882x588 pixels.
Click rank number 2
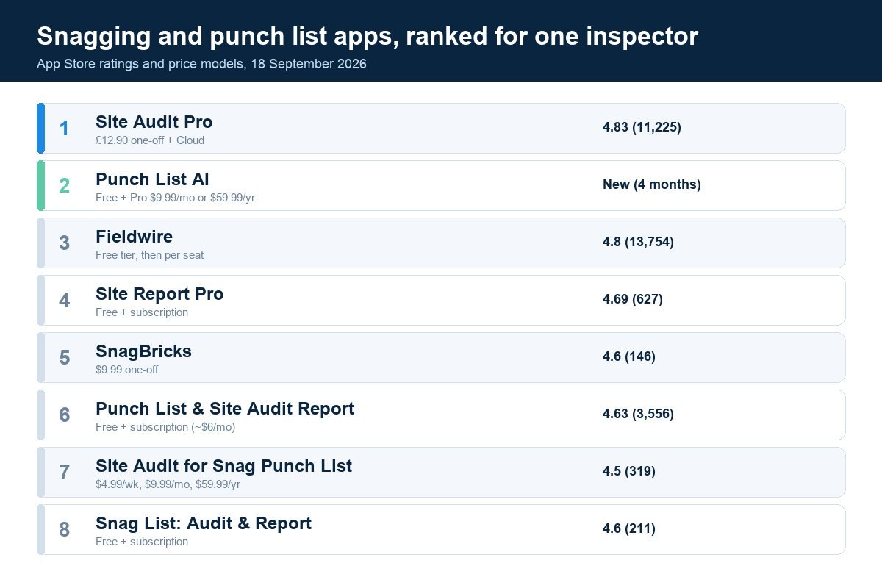(x=64, y=186)
